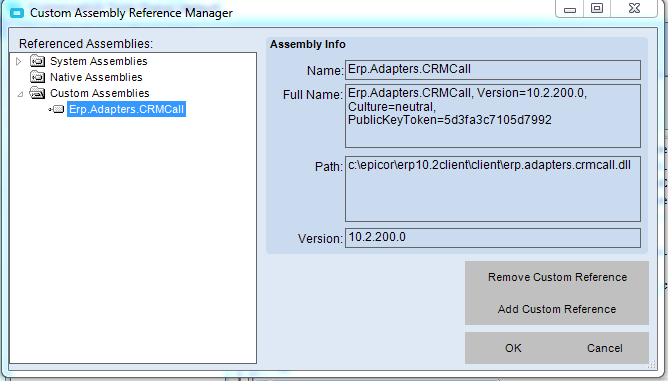This screenshot has height=381, width=668.
Task: Click the System Assemblies folder icon
Action: click(x=37, y=61)
